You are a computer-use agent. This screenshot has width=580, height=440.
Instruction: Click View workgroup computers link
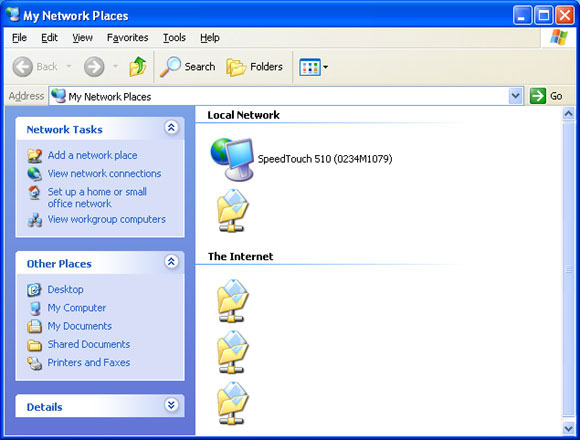tap(107, 219)
